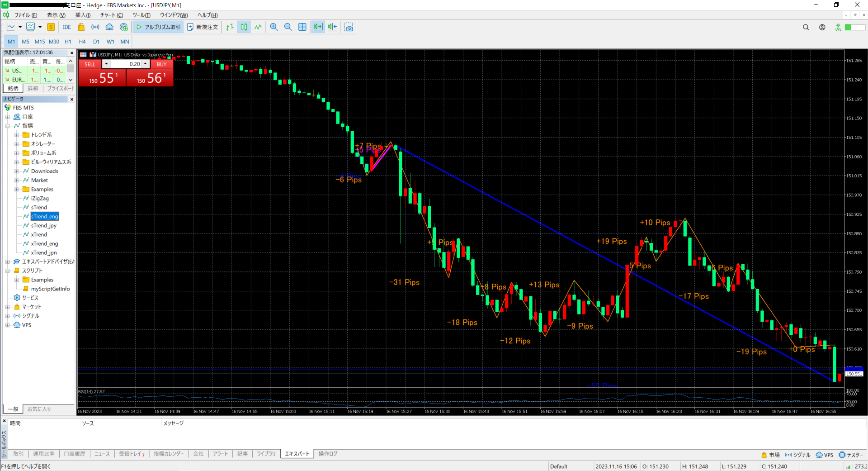
Task: Click the search magnifier icon
Action: tap(806, 27)
